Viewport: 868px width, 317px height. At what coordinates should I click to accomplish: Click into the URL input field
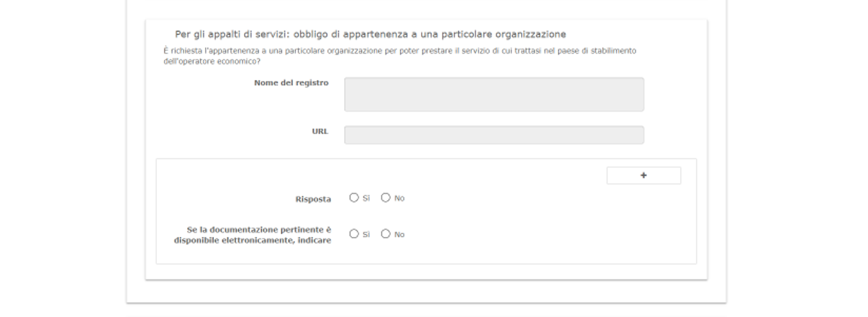(x=494, y=135)
